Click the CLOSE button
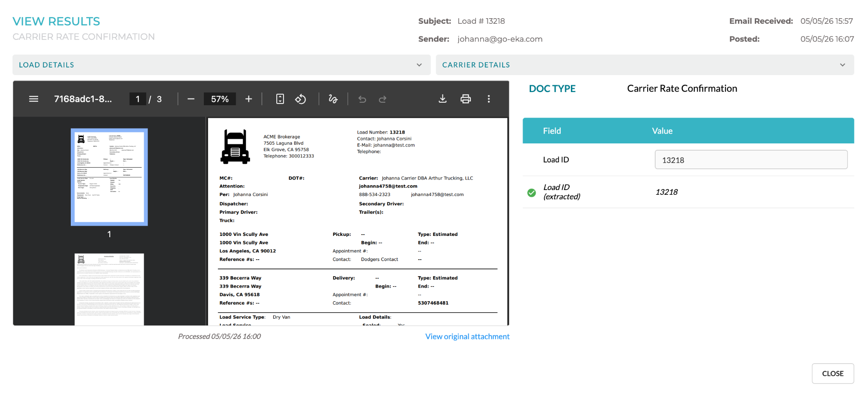Viewport: 868px width, 398px height. click(833, 373)
